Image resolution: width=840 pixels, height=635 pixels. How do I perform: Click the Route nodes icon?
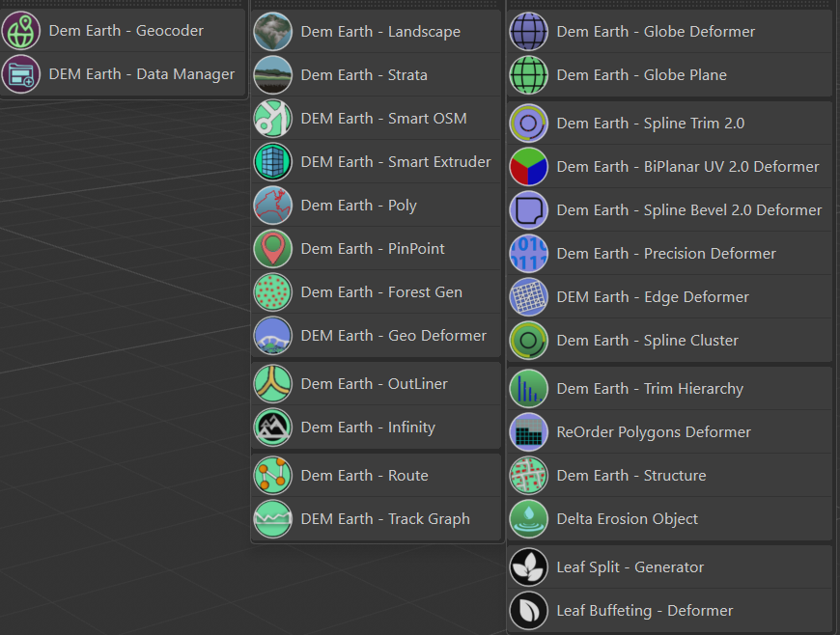click(272, 476)
